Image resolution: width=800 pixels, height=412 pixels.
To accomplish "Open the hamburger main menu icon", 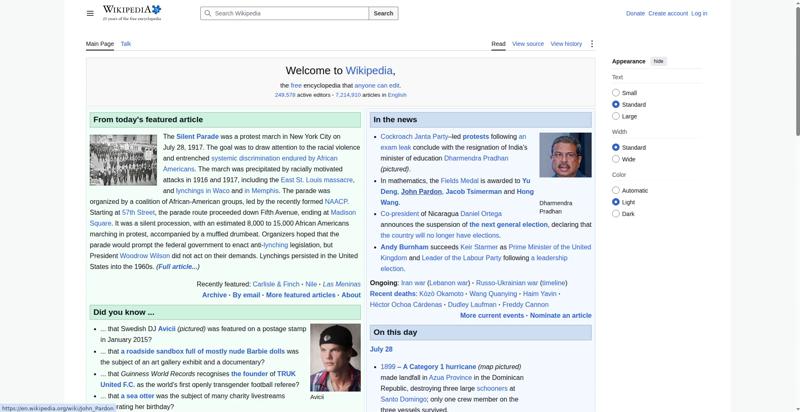I will click(x=90, y=13).
